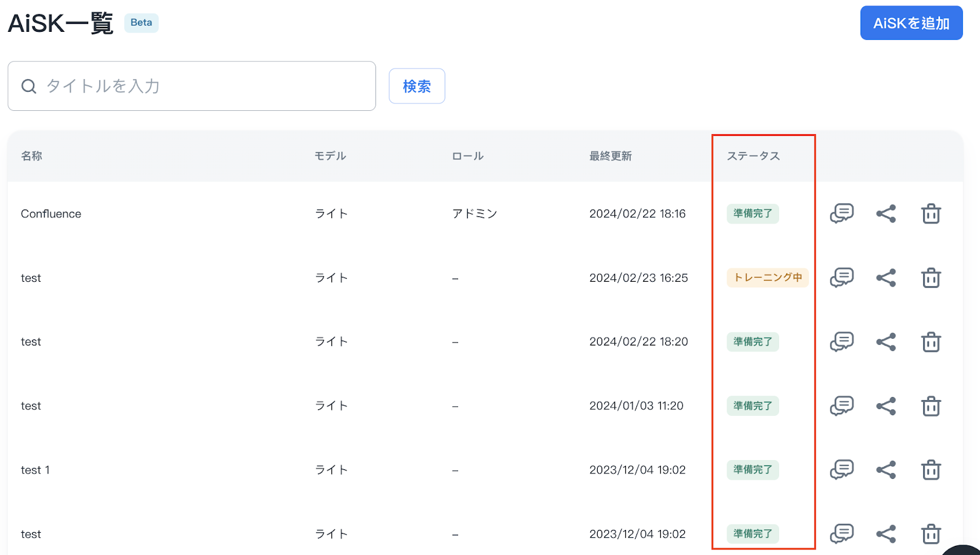Viewport: 980px width, 555px height.
Task: Share the test 1 AiSK
Action: pos(886,470)
